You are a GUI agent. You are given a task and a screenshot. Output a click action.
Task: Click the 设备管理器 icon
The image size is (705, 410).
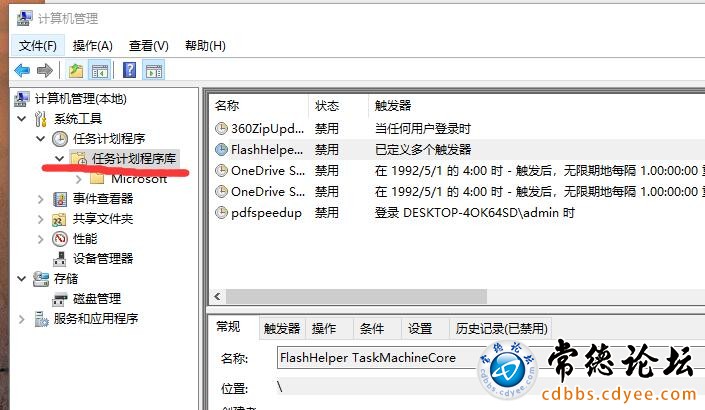point(60,259)
